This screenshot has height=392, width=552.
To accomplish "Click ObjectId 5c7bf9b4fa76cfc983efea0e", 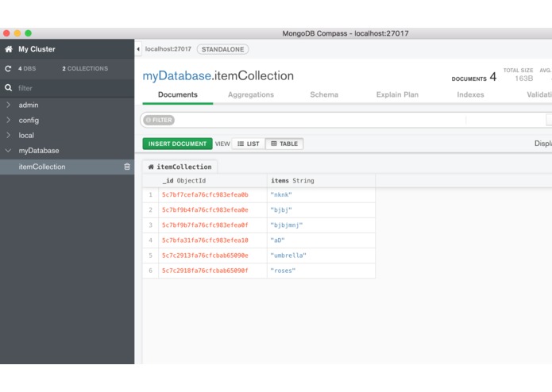I will (205, 210).
